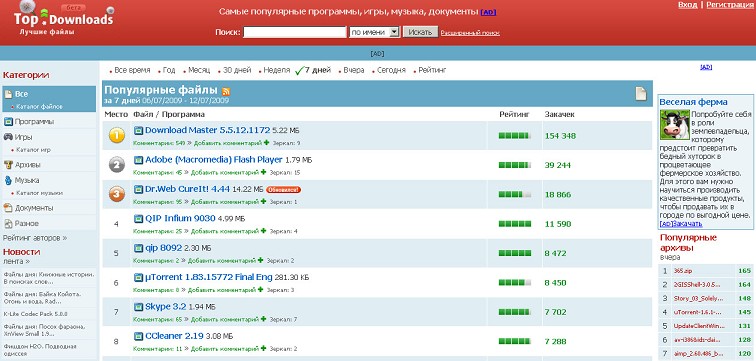756x361 pixels.
Task: Click the Веселая ферма cow thumbnail
Action: click(675, 125)
